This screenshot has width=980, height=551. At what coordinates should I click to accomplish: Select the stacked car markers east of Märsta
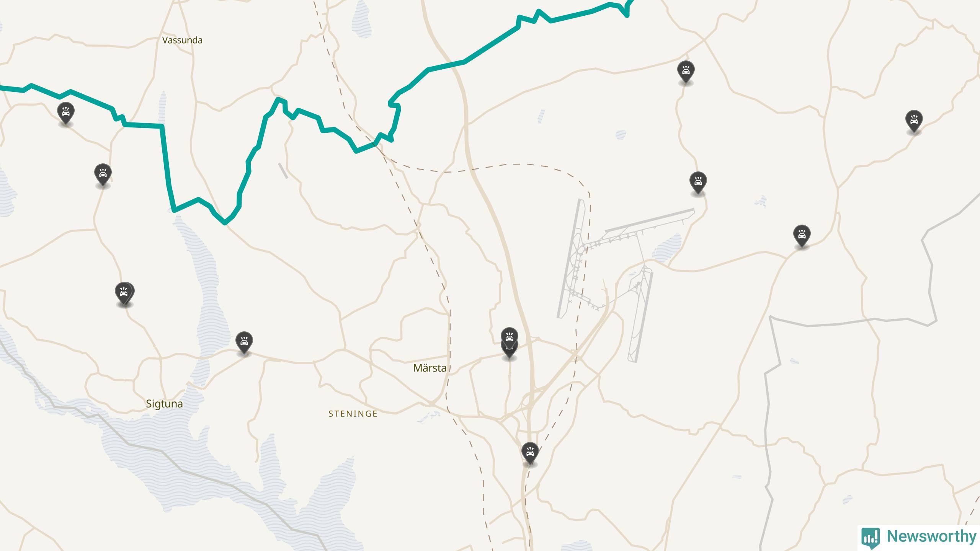click(509, 342)
